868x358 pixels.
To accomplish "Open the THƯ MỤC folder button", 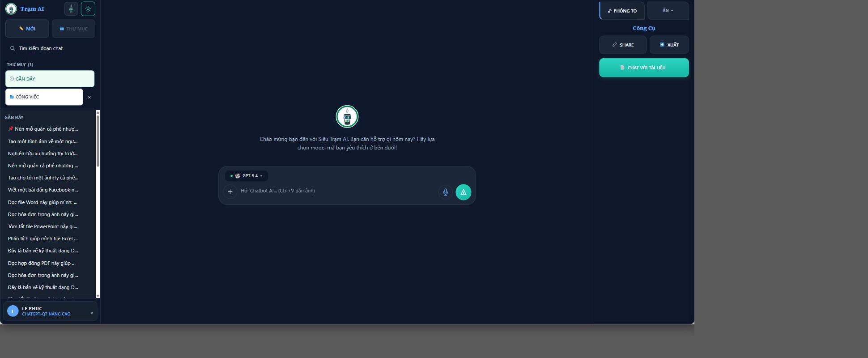I will point(73,29).
